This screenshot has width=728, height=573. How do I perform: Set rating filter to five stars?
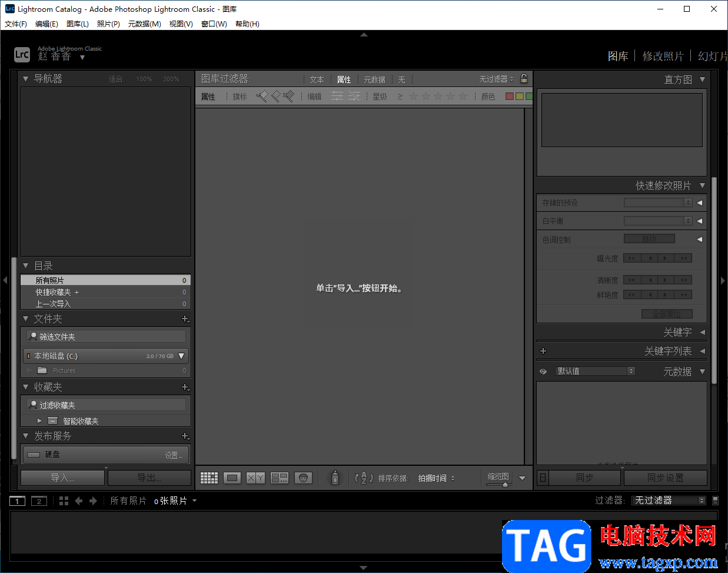(x=463, y=96)
